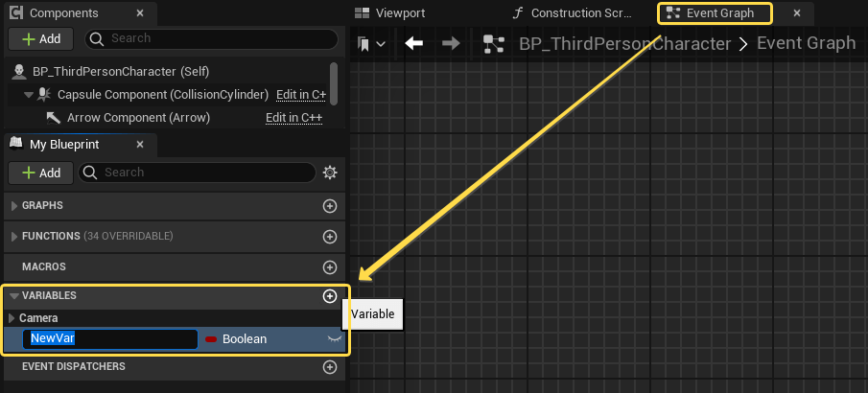The image size is (868, 393).
Task: Expand the Functions section
Action: coord(13,237)
